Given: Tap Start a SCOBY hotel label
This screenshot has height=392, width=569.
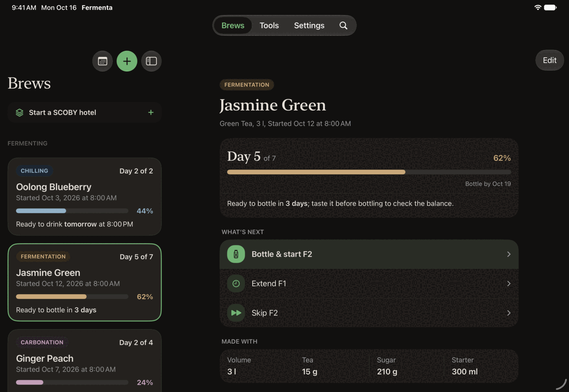Looking at the screenshot, I should [63, 113].
